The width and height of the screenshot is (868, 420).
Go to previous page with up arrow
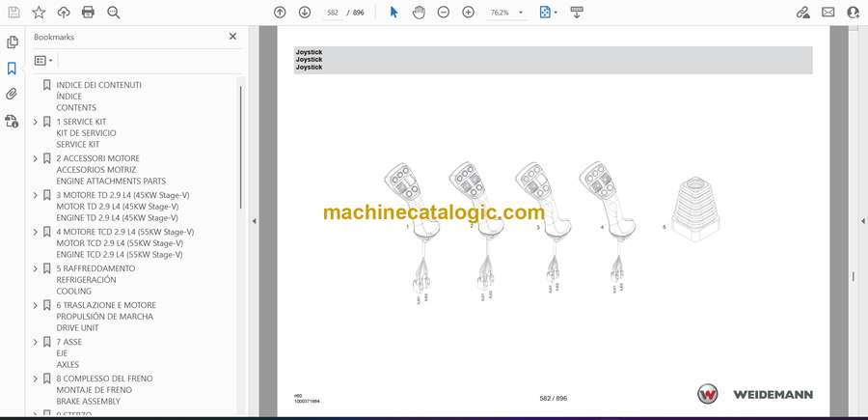(280, 13)
